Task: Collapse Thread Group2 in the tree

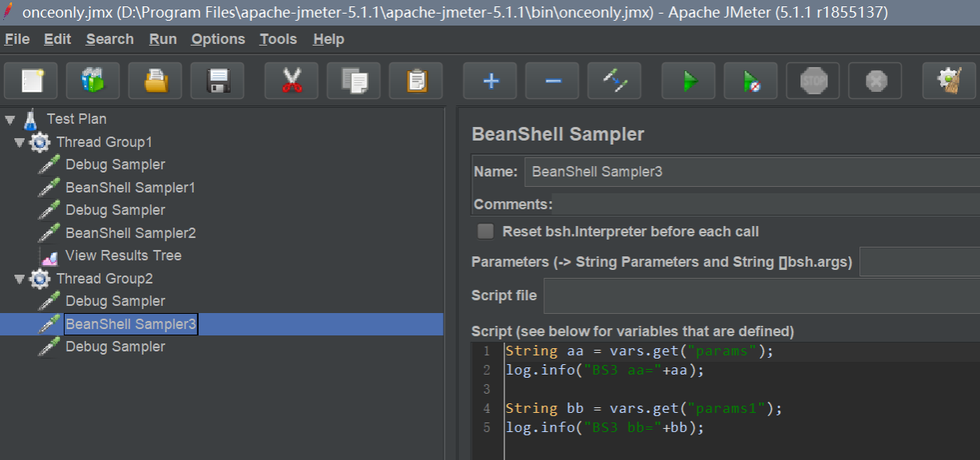Action: click(x=20, y=279)
